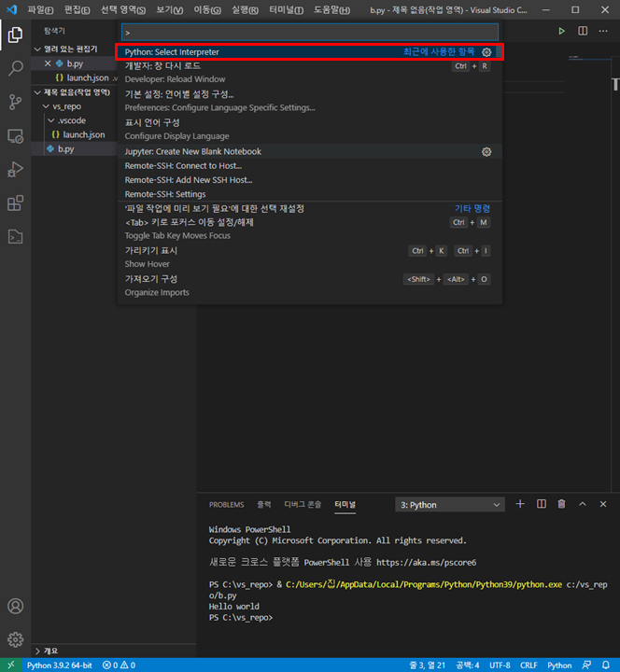
Task: Open the 터미널(T) menu
Action: tap(286, 10)
